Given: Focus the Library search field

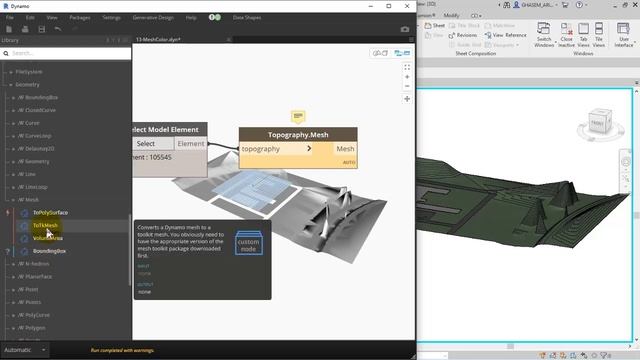Looking at the screenshot, I should pyautogui.click(x=65, y=53).
